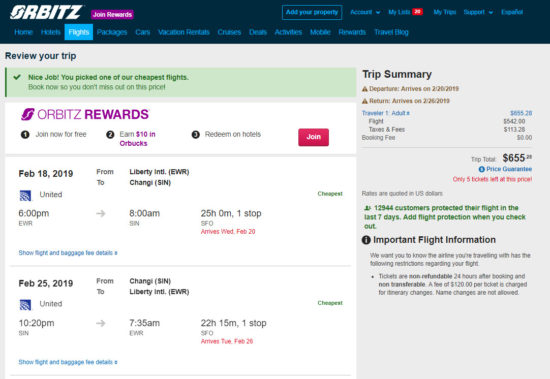Click the Add your property button

312,12
